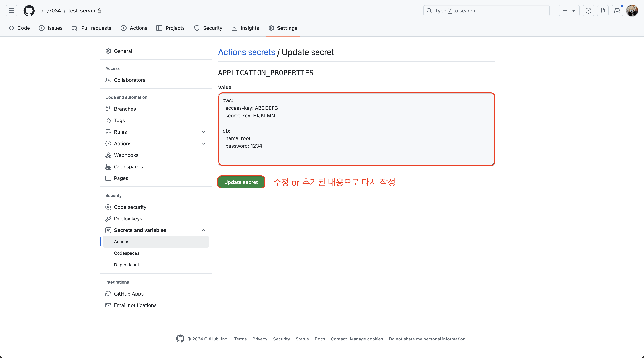Open the hamburger navigation menu
The width and height of the screenshot is (644, 358).
pos(12,10)
